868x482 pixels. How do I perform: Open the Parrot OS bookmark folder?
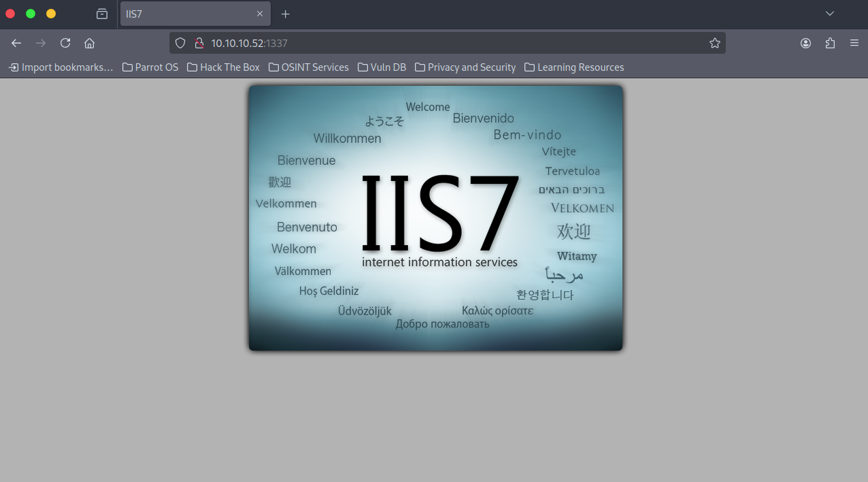(x=150, y=67)
